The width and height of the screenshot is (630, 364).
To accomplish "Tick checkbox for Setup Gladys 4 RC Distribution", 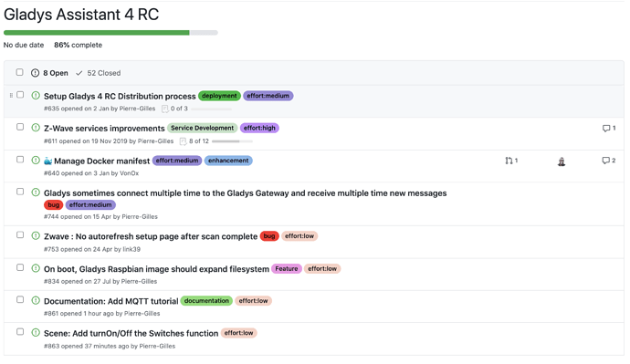I will click(x=20, y=95).
